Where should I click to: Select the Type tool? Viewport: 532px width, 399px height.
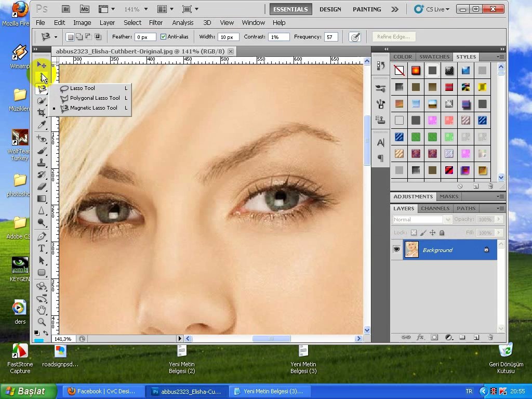(42, 248)
